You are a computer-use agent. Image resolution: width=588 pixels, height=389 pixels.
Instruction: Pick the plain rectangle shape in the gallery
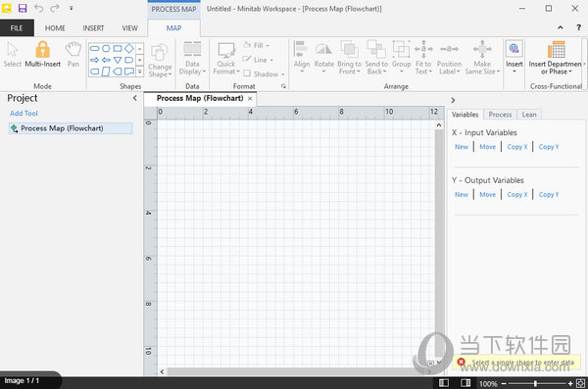(x=118, y=48)
